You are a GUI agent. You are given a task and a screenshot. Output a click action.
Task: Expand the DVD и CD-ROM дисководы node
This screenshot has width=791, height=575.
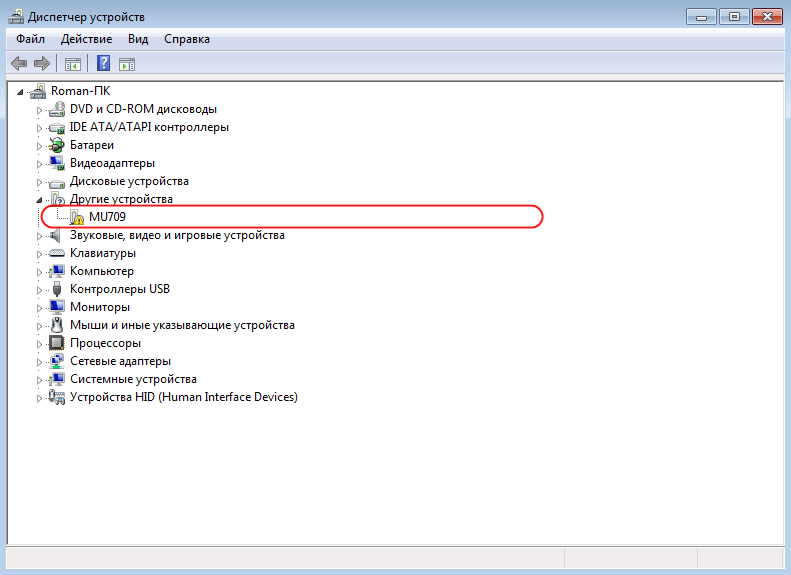[x=40, y=109]
